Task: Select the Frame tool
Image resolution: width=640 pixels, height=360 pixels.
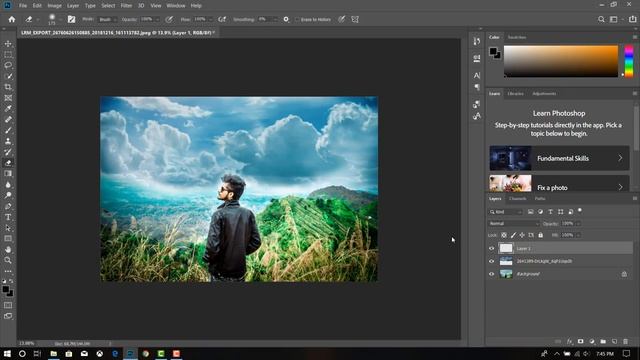Action: coord(8,98)
